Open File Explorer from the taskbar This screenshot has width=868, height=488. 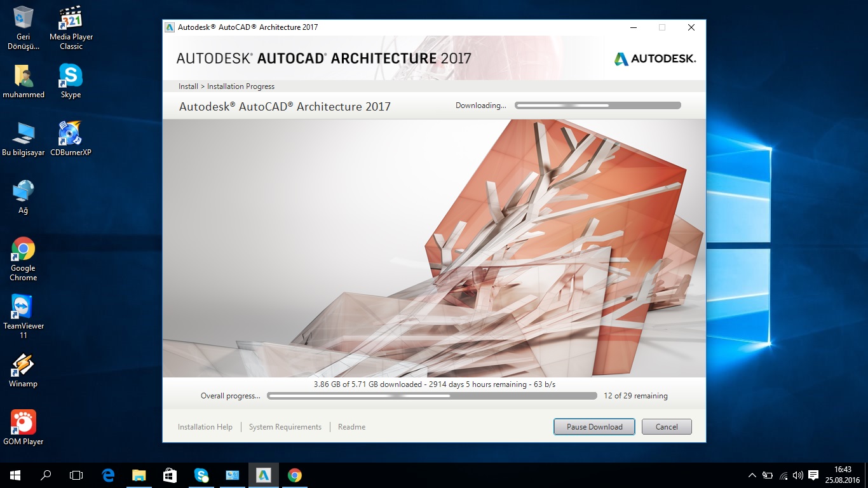[139, 475]
